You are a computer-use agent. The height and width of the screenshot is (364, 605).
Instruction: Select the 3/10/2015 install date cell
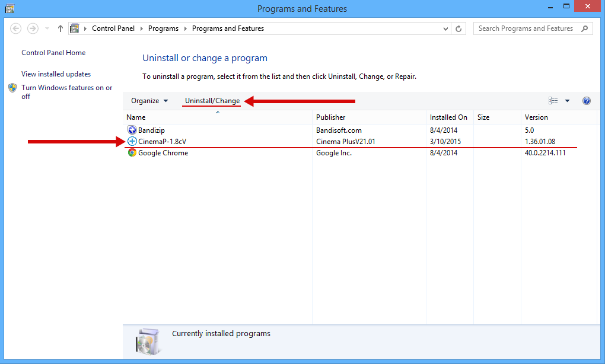[445, 142]
